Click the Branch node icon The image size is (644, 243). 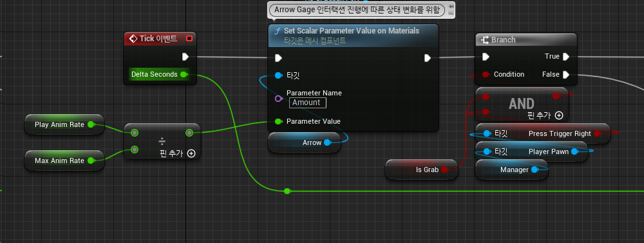pos(485,40)
